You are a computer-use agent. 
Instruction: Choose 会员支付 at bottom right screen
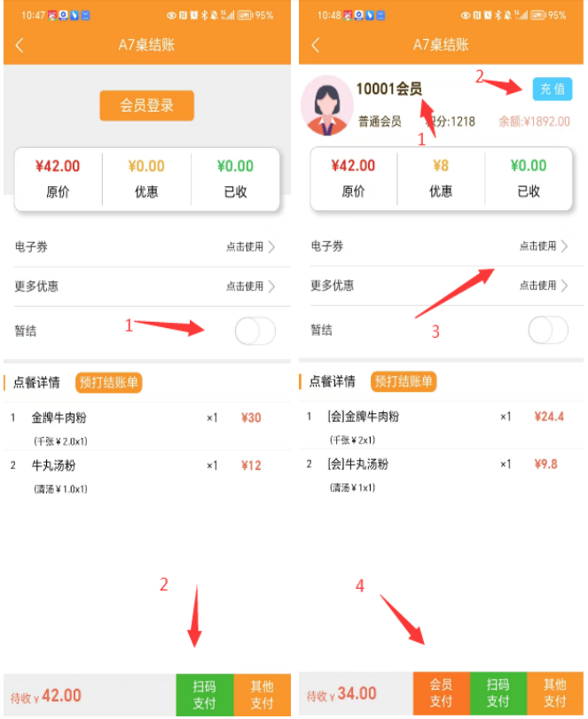pyautogui.click(x=442, y=692)
